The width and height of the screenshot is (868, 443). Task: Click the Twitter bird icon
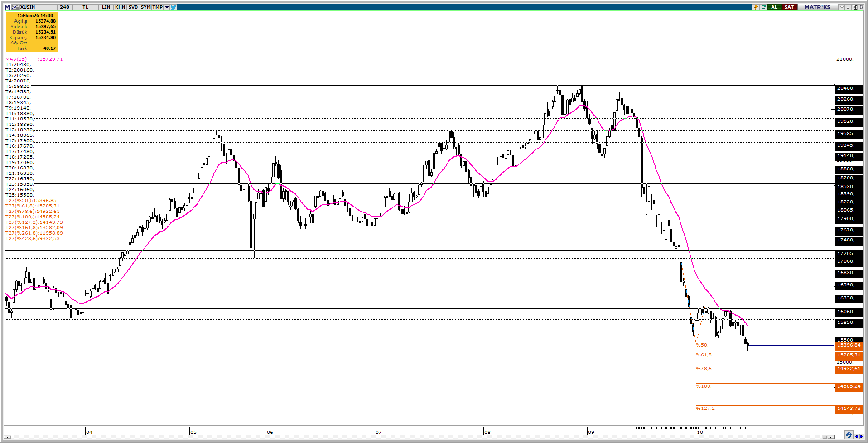click(174, 7)
